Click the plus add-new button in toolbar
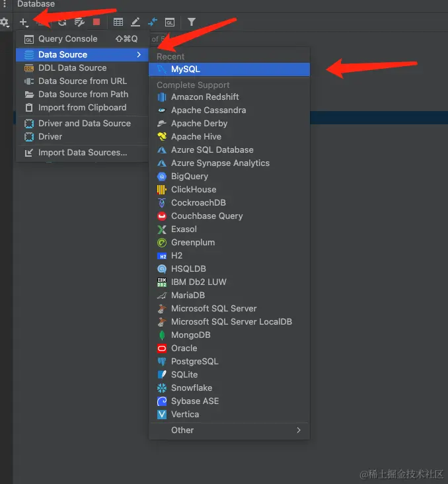Screen dimensions: 448x484 [x=23, y=22]
